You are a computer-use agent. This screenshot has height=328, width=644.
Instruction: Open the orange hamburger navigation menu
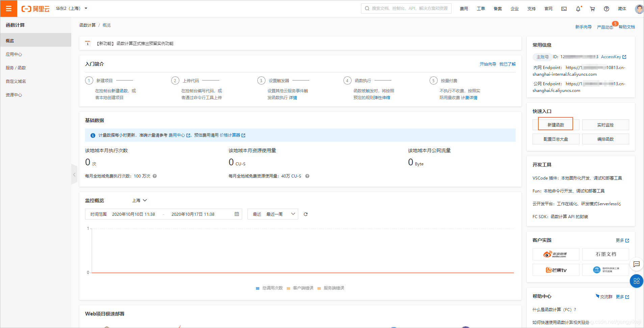[9, 8]
